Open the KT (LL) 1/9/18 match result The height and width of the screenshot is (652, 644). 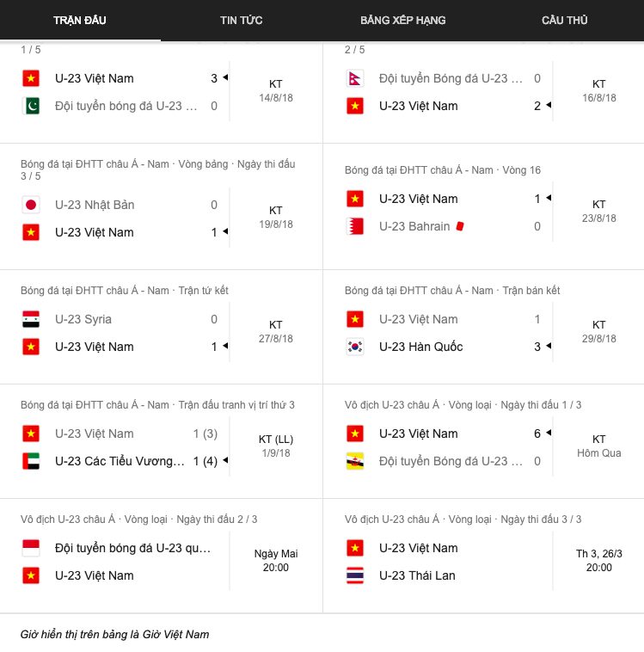(275, 446)
